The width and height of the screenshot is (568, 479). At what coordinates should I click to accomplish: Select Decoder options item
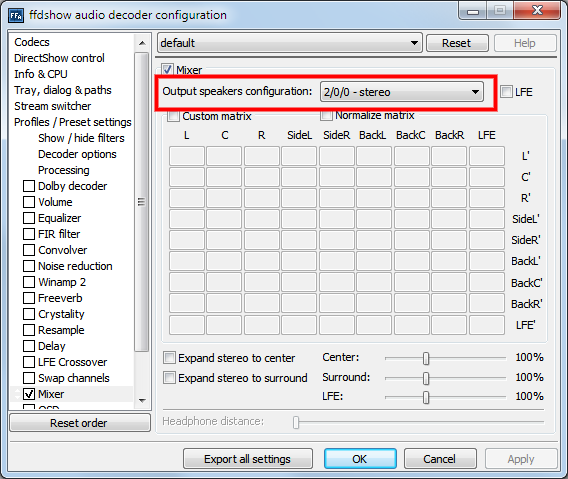[77, 154]
